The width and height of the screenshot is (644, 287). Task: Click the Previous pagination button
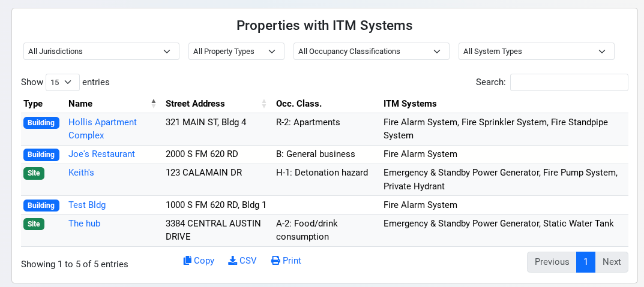click(x=552, y=262)
